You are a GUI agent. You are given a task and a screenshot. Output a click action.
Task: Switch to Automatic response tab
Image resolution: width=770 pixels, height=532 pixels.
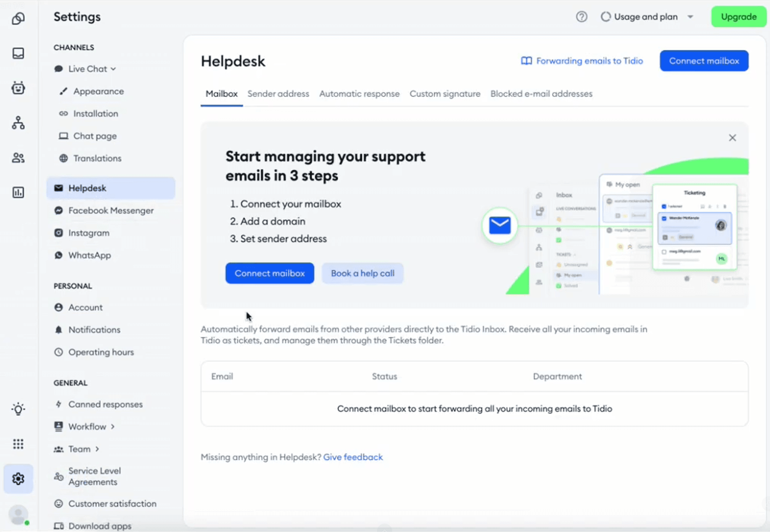(x=359, y=94)
